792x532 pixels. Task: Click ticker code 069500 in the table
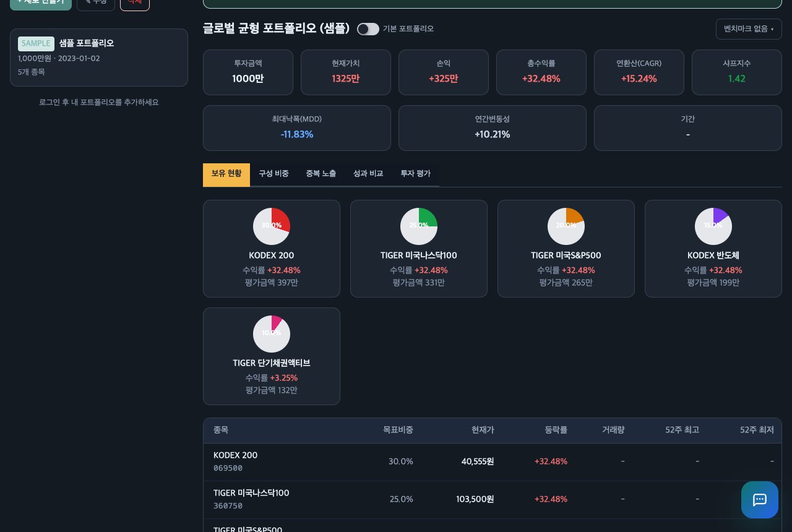pyautogui.click(x=228, y=468)
